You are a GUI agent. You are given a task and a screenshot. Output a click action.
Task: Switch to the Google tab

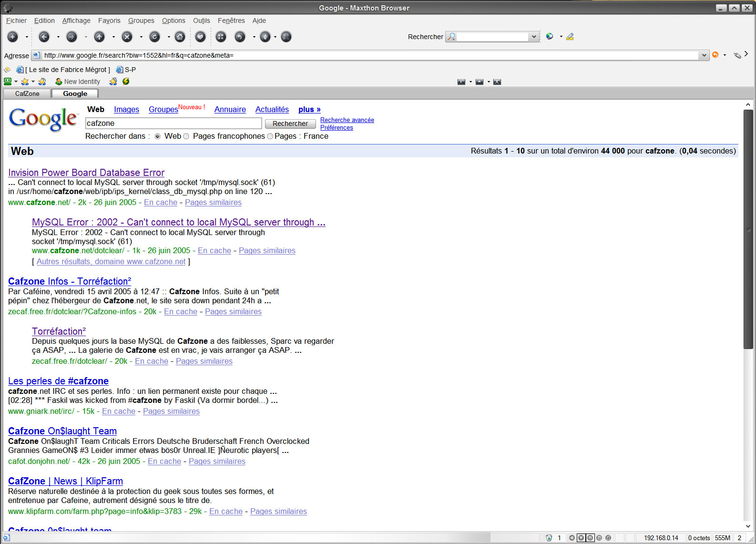(x=75, y=93)
